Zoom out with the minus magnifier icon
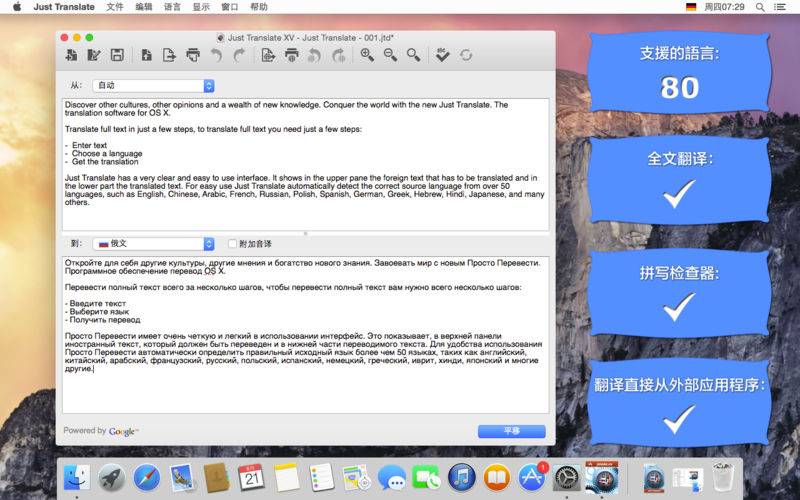Image resolution: width=800 pixels, height=500 pixels. coord(390,55)
